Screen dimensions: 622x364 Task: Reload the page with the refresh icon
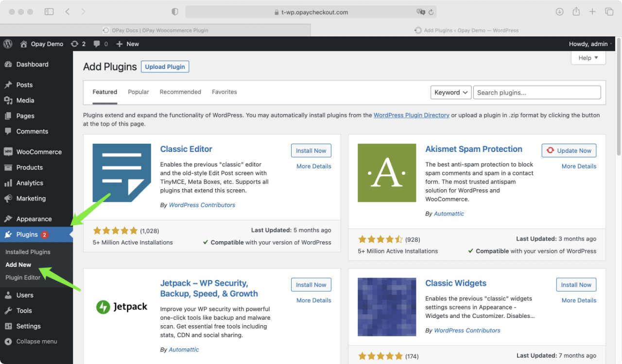[431, 12]
